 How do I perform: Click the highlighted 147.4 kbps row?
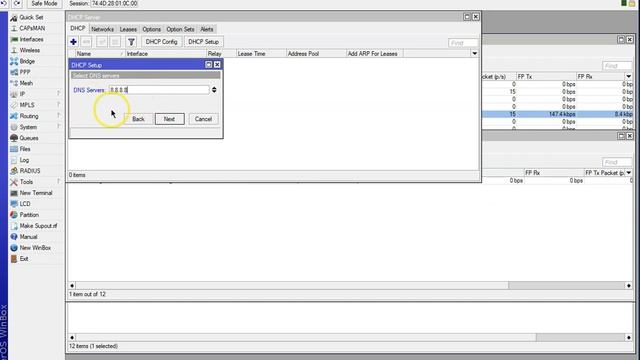click(x=557, y=114)
